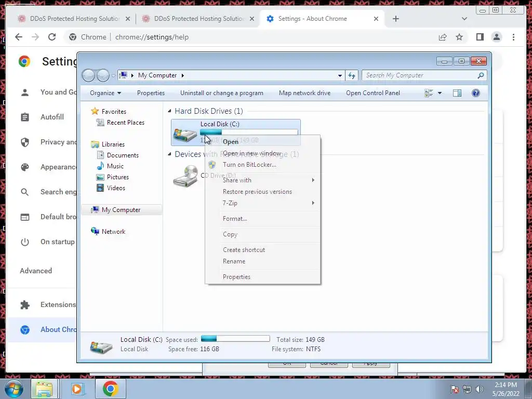Click Explorer's forward navigation button
The image size is (532, 399).
(103, 75)
